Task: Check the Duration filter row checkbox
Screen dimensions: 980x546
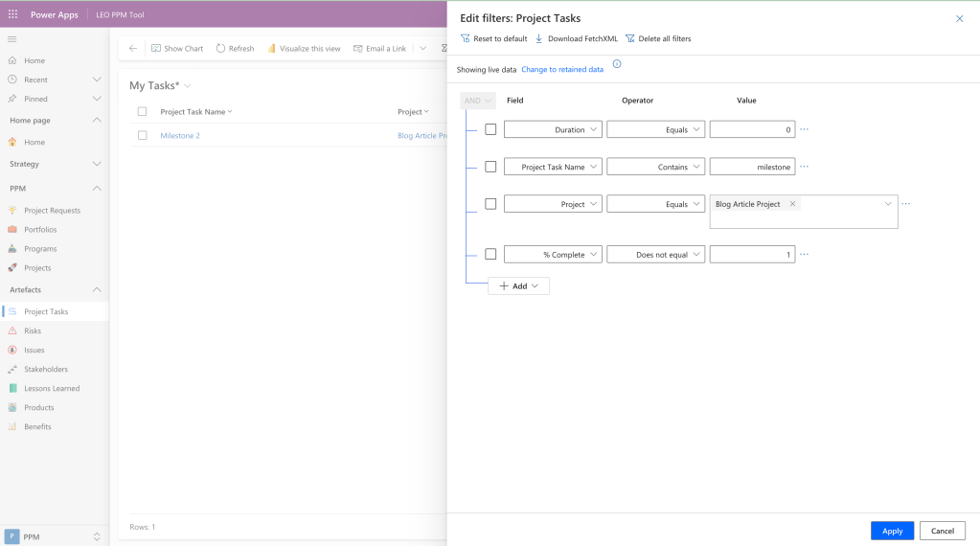Action: pyautogui.click(x=490, y=129)
